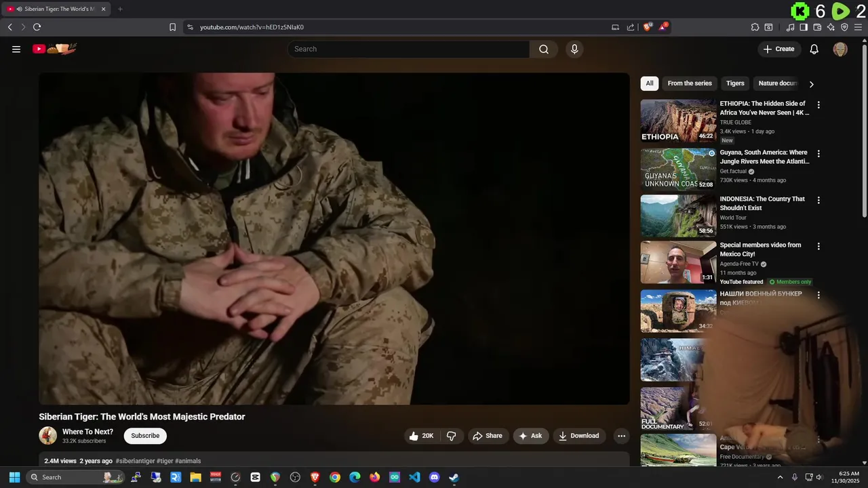Image resolution: width=868 pixels, height=488 pixels.
Task: Open Visual Studio Code from taskbar
Action: (x=414, y=477)
